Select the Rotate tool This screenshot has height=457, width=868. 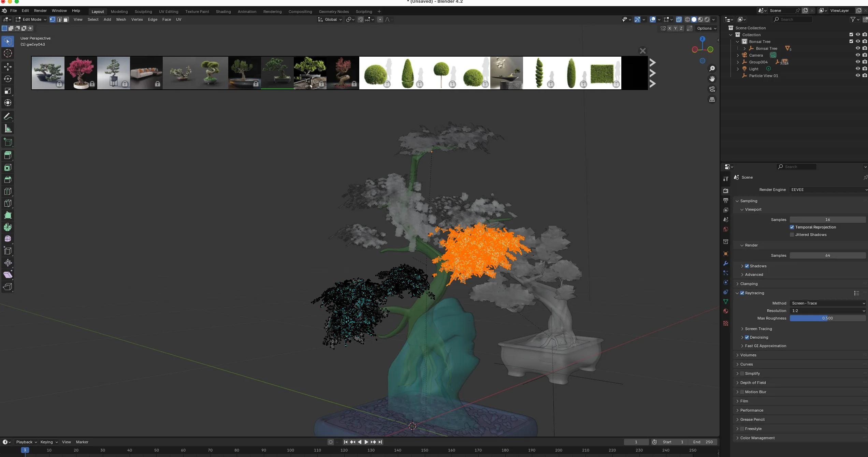coord(8,79)
